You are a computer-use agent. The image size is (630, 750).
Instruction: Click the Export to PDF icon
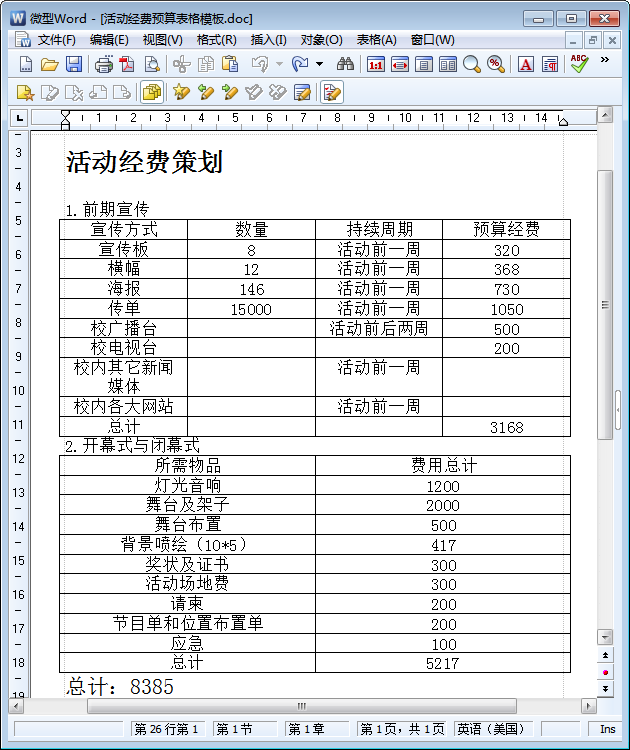(x=127, y=64)
